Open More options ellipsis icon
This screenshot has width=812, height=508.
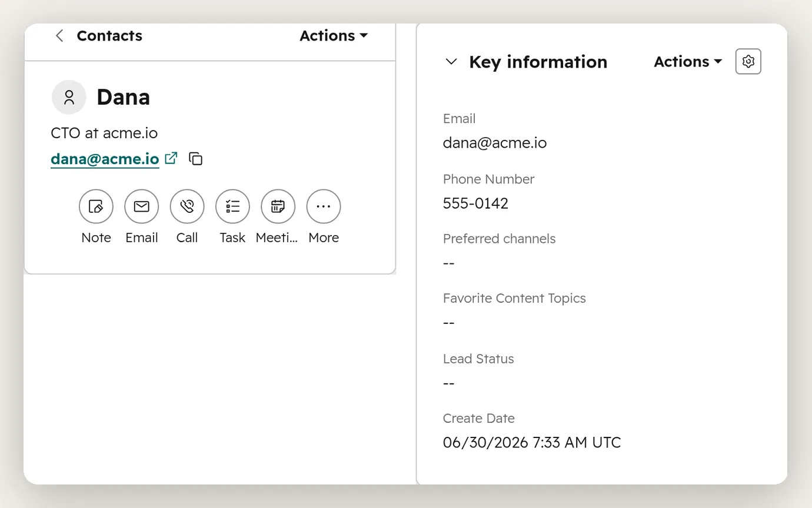click(324, 206)
